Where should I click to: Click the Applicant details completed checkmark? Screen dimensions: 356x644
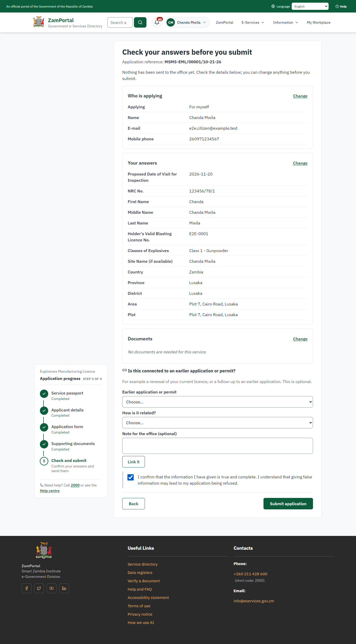[44, 411]
